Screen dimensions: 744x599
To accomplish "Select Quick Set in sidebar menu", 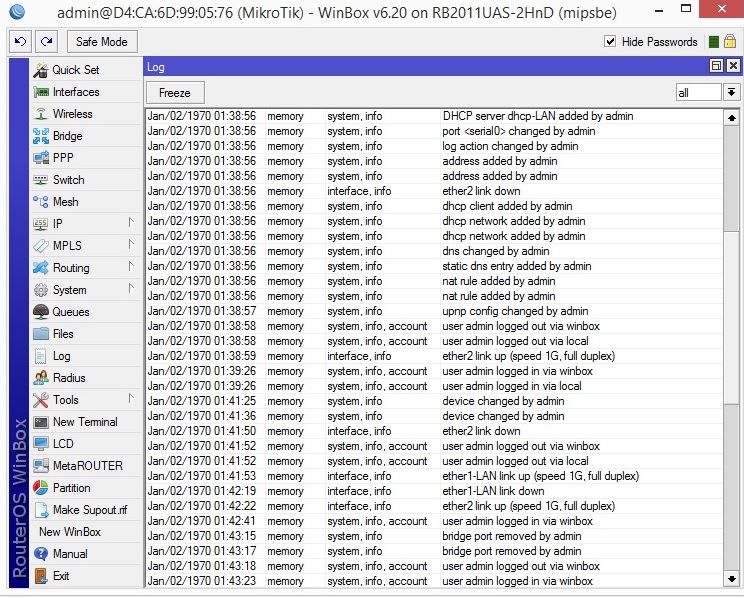I will 75,70.
